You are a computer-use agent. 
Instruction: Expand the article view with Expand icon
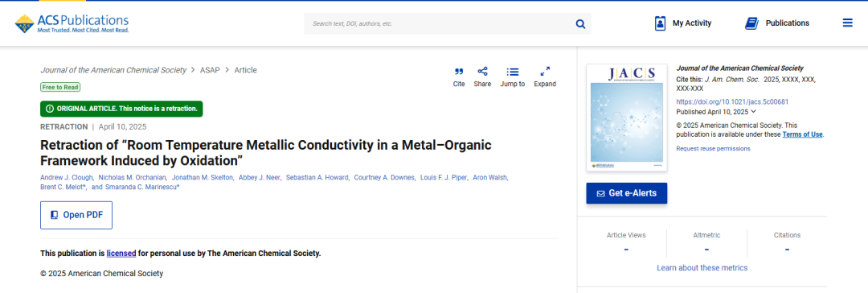[x=545, y=71]
